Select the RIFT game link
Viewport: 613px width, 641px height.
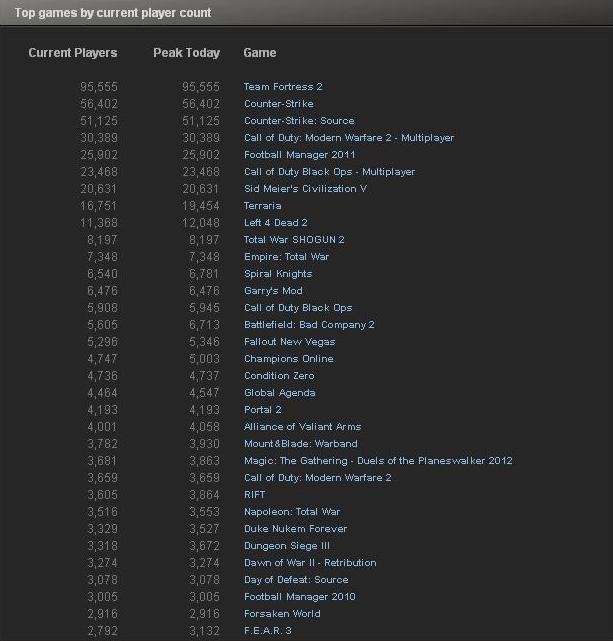tap(255, 495)
